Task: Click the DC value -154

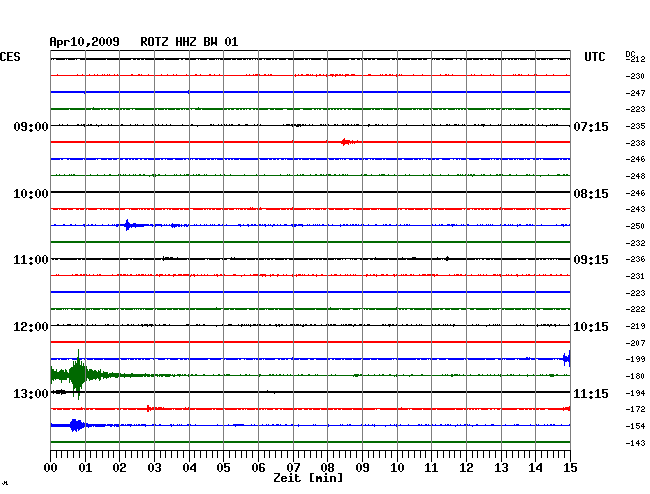Action: [x=635, y=426]
